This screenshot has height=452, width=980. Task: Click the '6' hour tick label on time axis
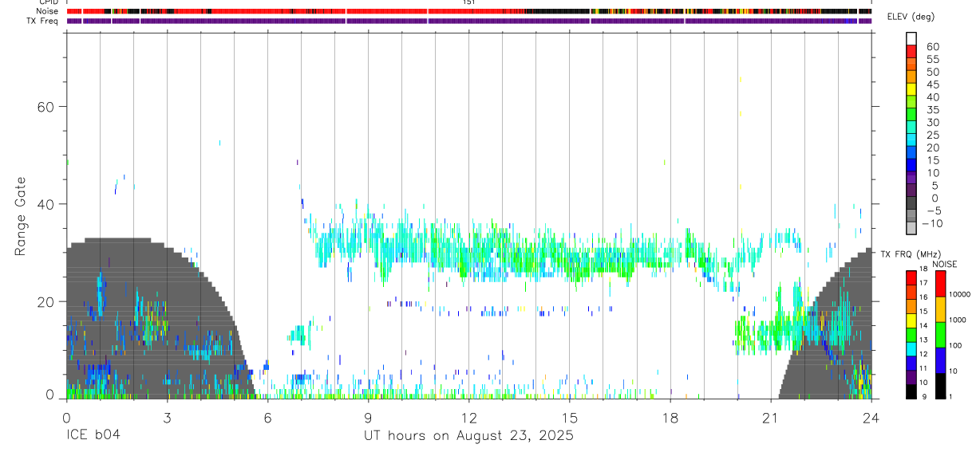267,418
